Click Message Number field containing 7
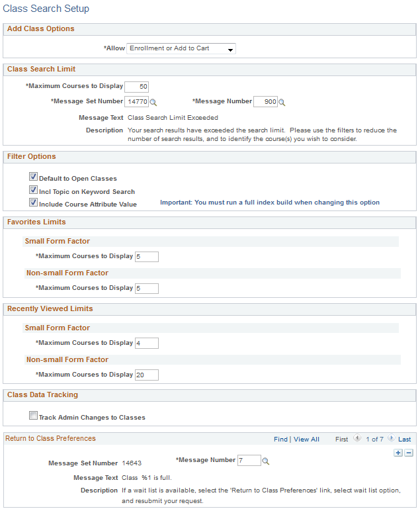The height and width of the screenshot is (511, 420). (x=249, y=461)
